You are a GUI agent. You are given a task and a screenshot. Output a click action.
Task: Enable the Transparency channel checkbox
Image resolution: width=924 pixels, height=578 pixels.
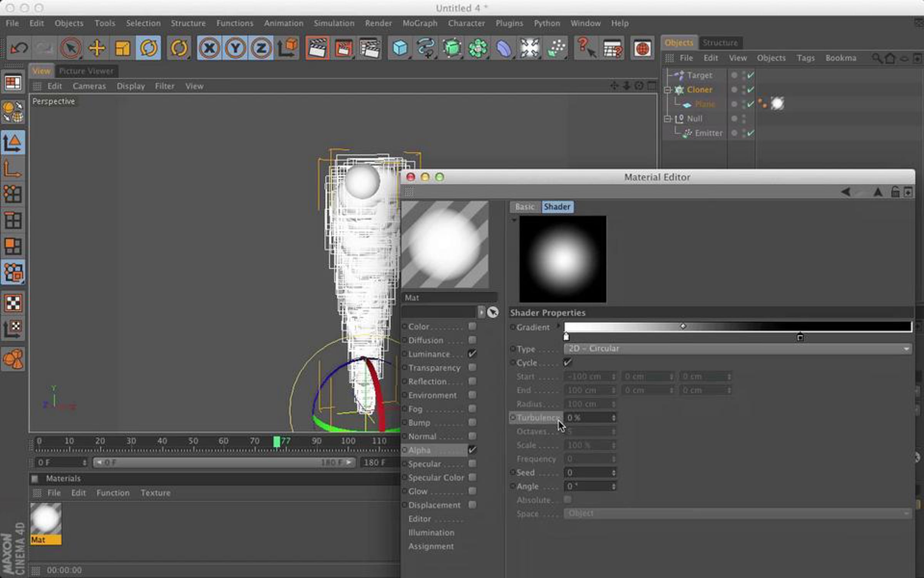click(x=472, y=368)
